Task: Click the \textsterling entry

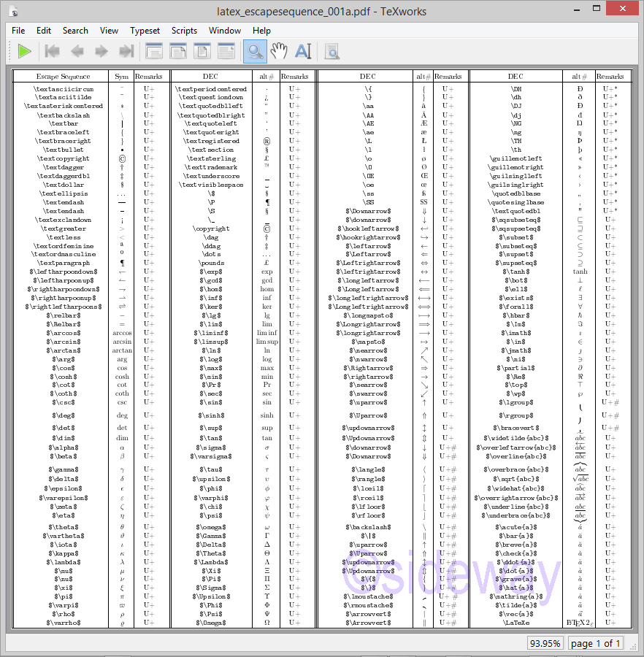Action: tap(211, 158)
